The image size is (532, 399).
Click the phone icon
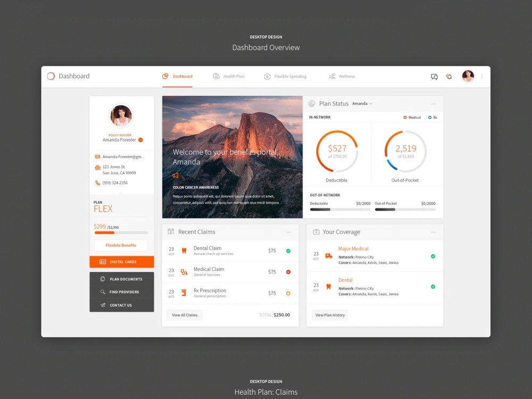click(x=97, y=183)
